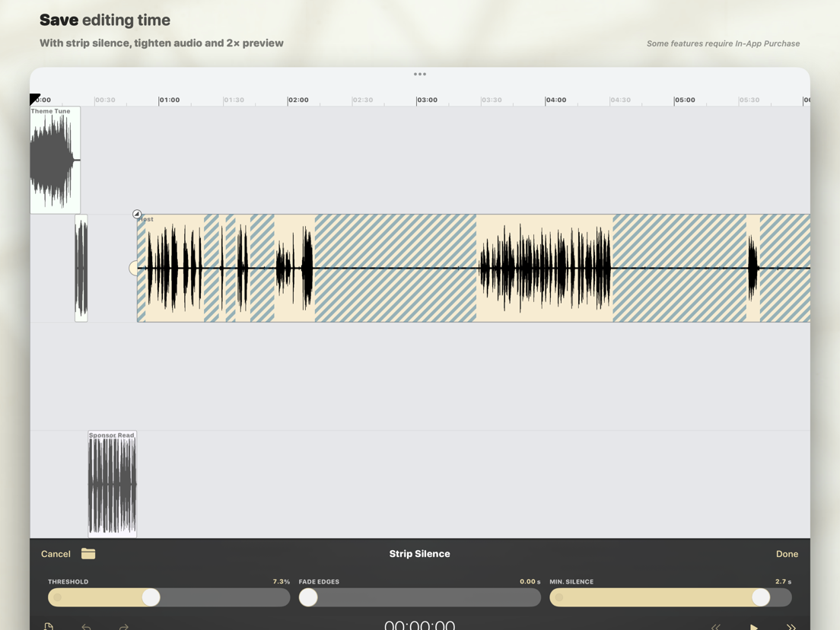Tap the fade handle atop the Host clip

coord(137,214)
